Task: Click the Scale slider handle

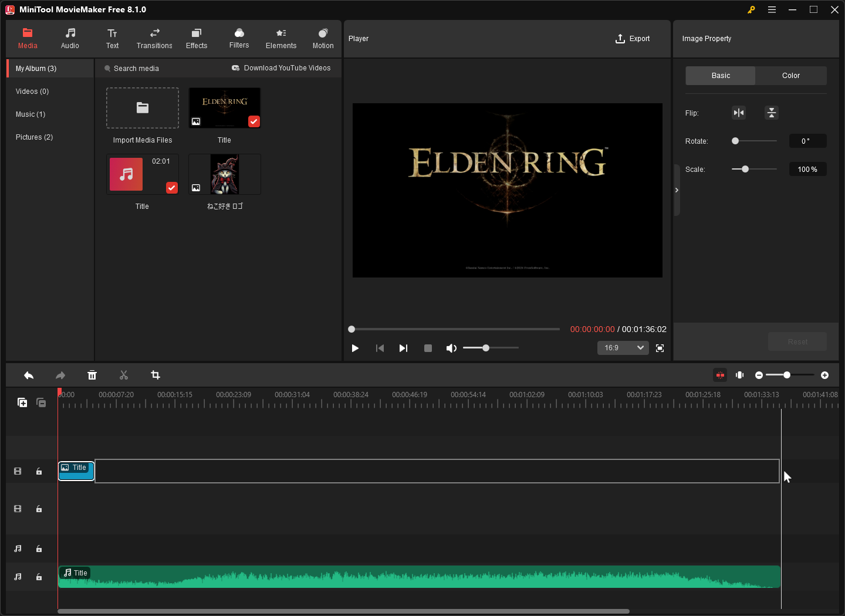Action: (x=745, y=170)
